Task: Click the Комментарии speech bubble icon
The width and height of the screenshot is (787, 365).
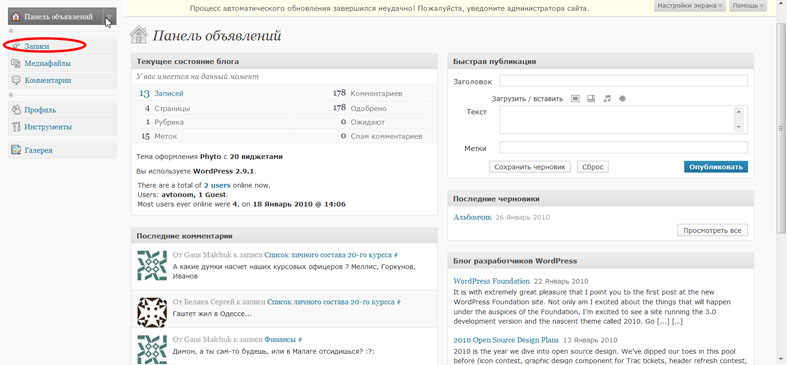Action: pyautogui.click(x=16, y=80)
